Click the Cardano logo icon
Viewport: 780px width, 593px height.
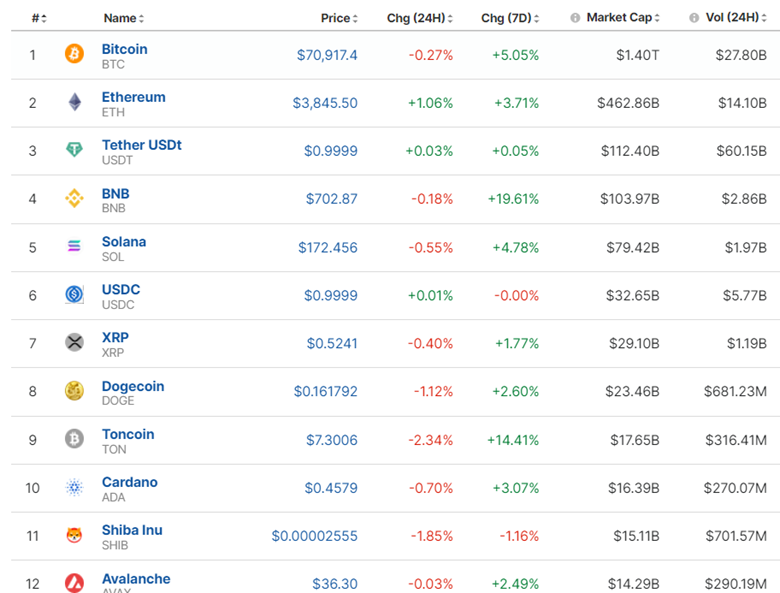coord(74,487)
